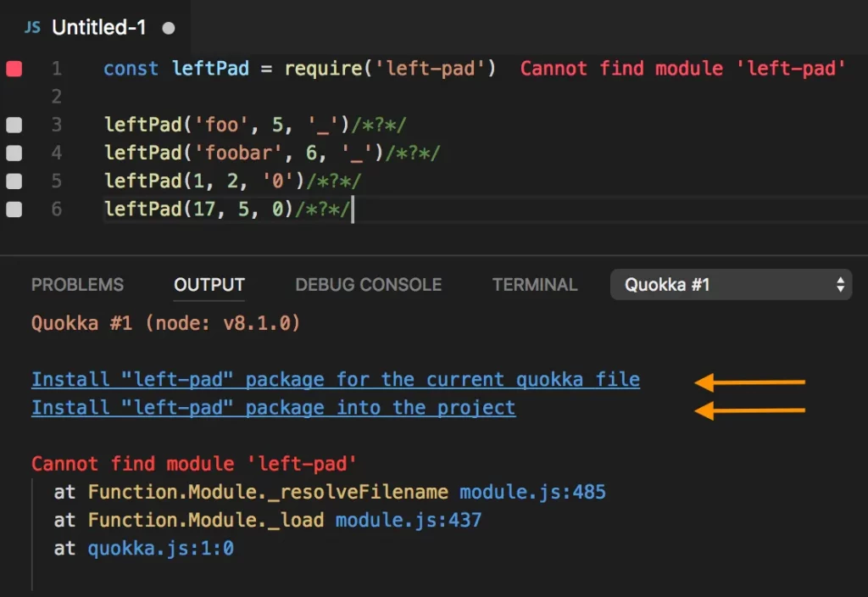This screenshot has height=597, width=868.
Task: Click line number 2 in the gutter
Action: point(57,97)
